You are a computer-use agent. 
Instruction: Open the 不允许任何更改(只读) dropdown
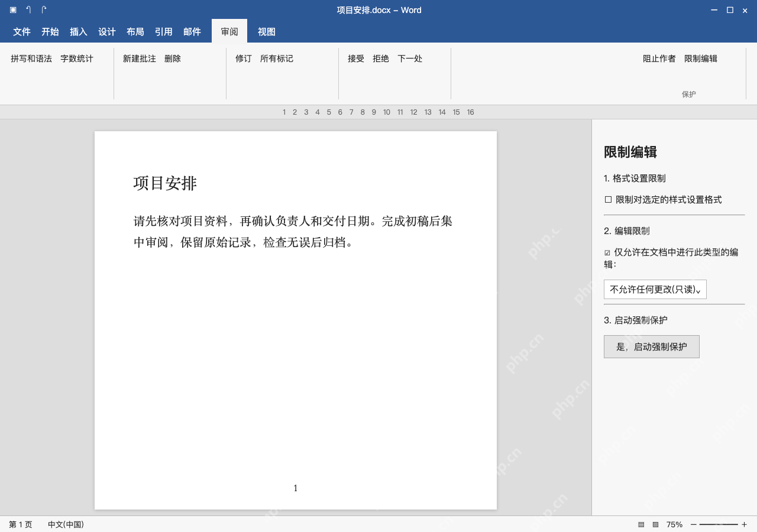tap(655, 290)
